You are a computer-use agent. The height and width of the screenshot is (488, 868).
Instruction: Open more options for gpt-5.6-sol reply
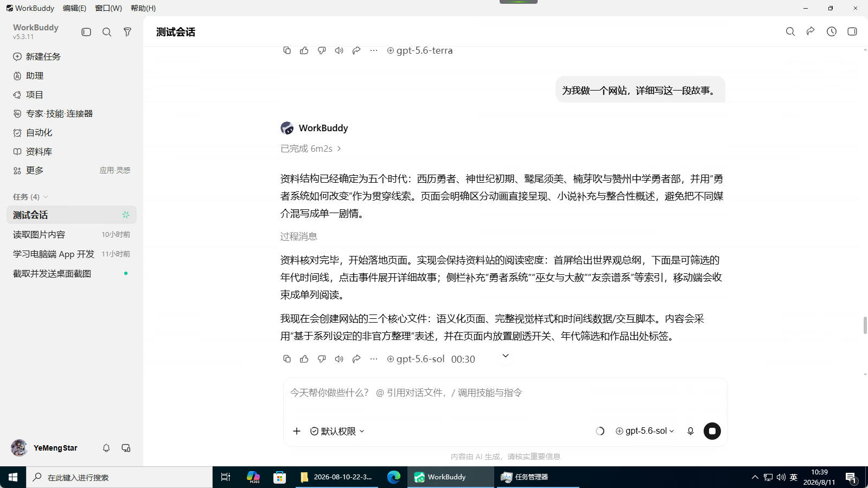pyautogui.click(x=374, y=359)
